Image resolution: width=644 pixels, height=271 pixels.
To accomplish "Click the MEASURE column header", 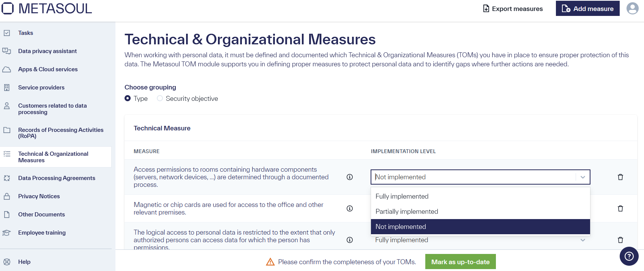I will click(147, 151).
